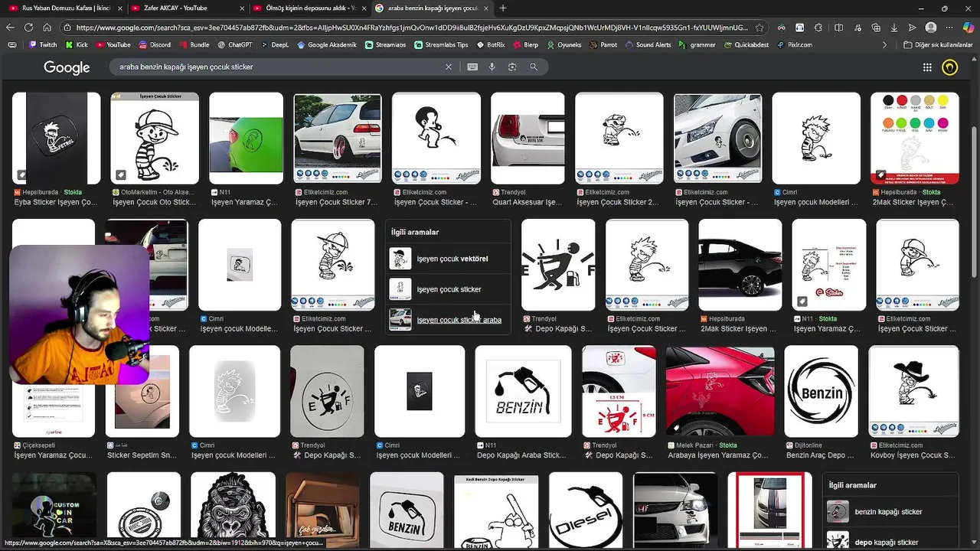Open the Google Akademik bookmark
Screen dimensions: 980x551
(x=327, y=45)
